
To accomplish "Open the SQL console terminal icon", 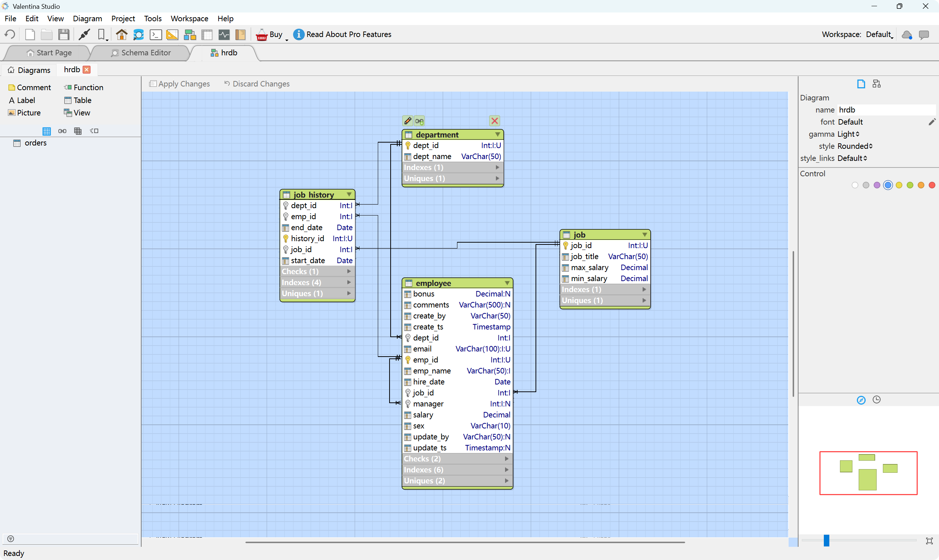I will 156,34.
